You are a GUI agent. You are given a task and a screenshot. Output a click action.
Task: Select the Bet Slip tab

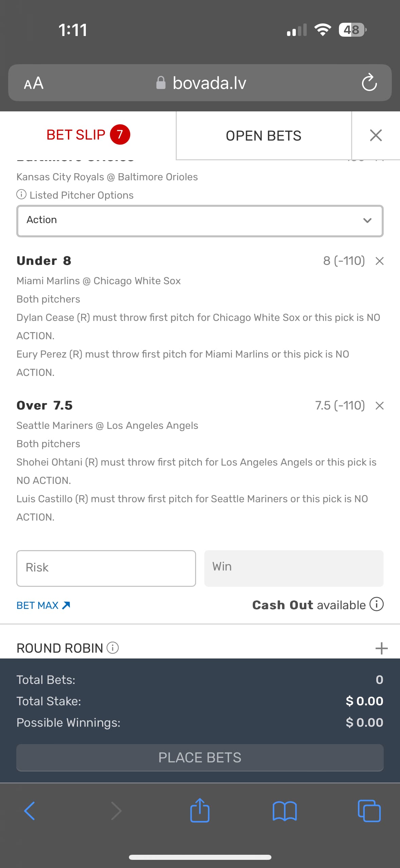[x=88, y=135]
